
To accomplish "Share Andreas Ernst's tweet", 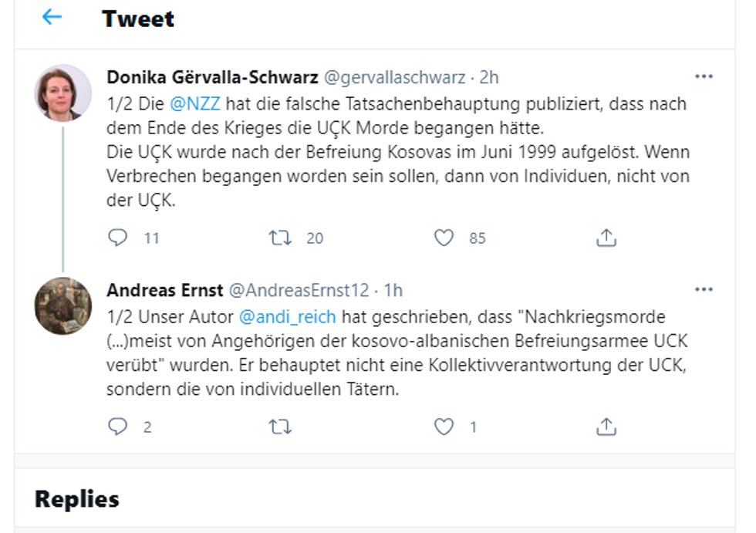I will [x=606, y=427].
